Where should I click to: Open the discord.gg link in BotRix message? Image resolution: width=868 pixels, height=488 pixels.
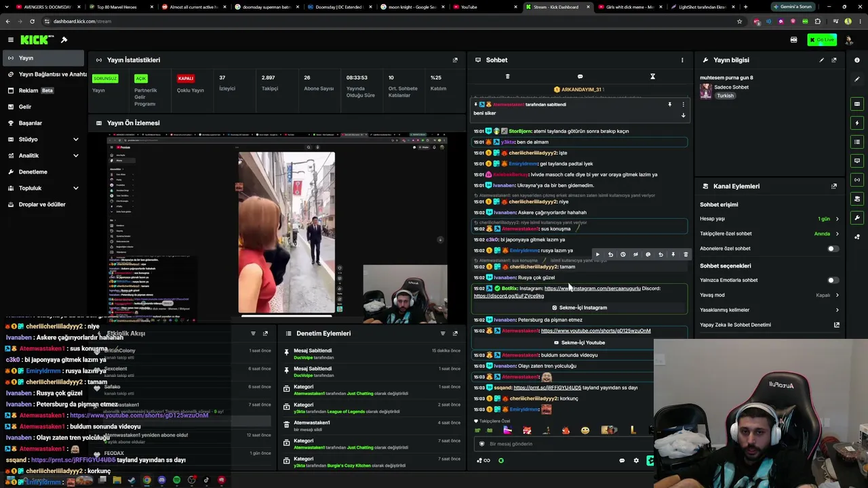click(509, 296)
